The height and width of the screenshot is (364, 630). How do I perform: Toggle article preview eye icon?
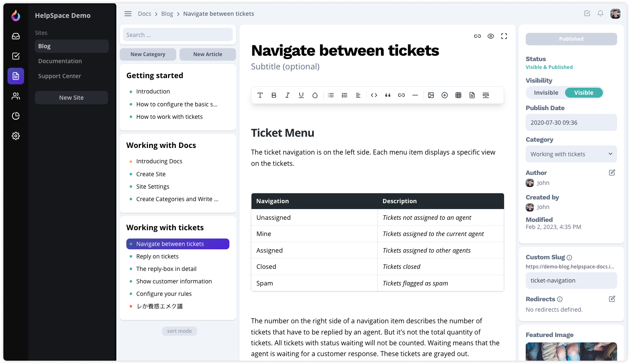(491, 36)
